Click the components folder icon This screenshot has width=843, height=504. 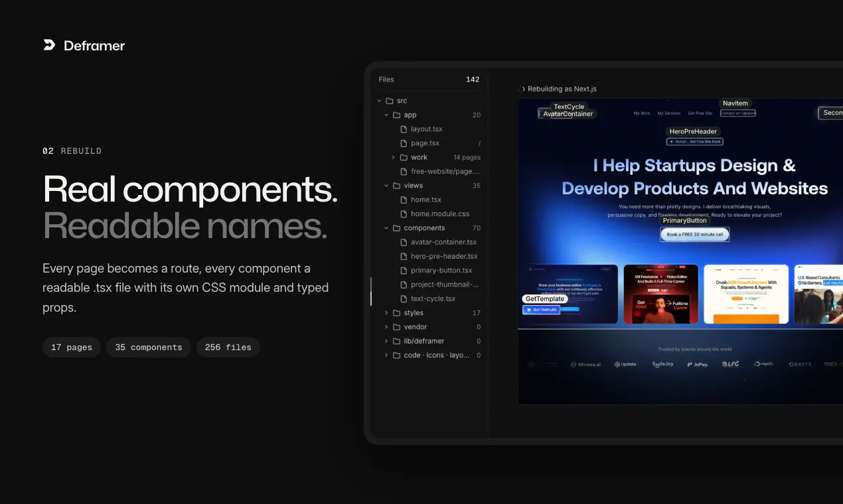pyautogui.click(x=396, y=228)
